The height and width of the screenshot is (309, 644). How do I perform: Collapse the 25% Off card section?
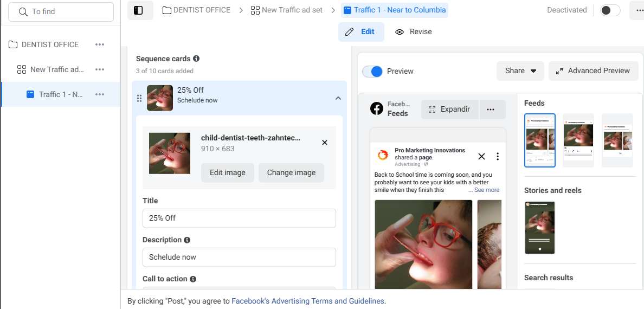click(338, 98)
